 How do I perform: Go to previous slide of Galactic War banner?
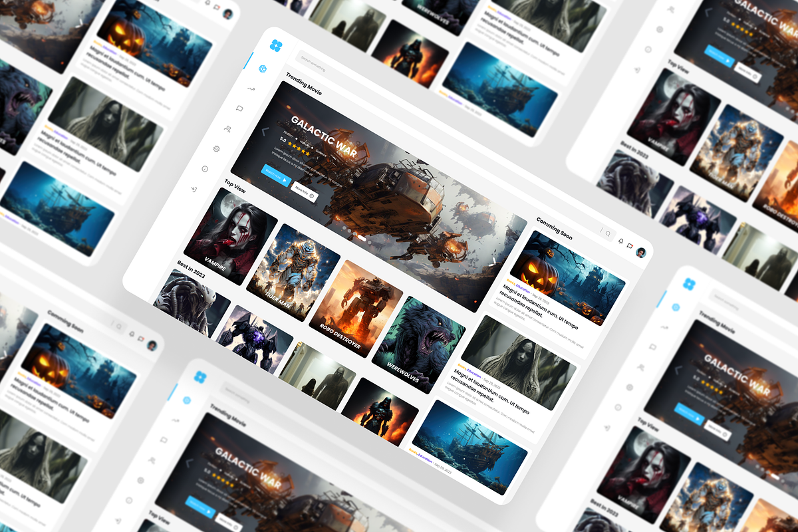click(x=264, y=132)
